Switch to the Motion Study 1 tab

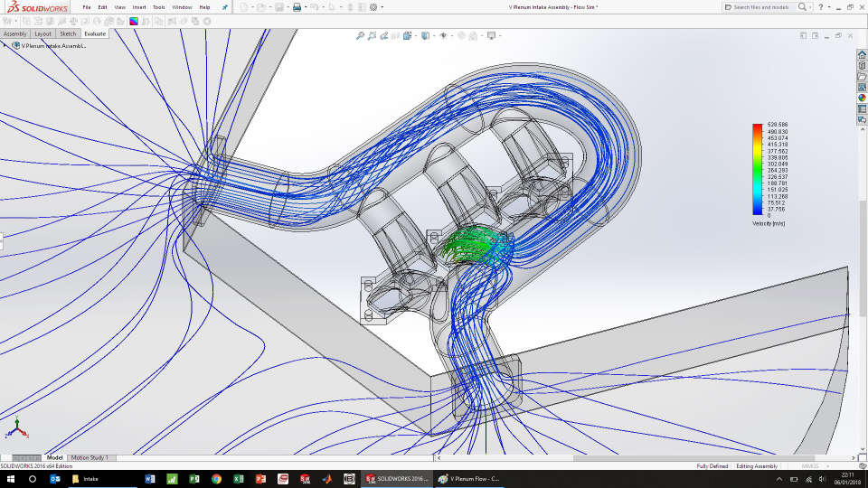(x=90, y=458)
